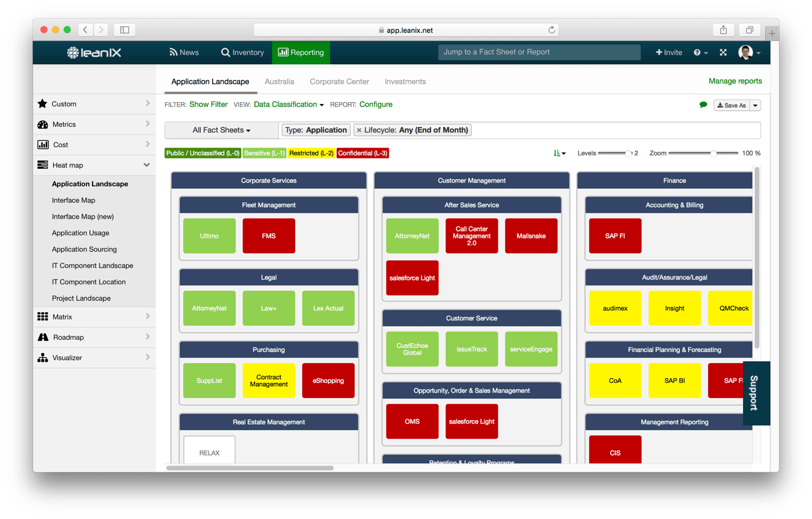Click the green comment bubble icon
The height and width of the screenshot is (519, 812).
pos(703,105)
